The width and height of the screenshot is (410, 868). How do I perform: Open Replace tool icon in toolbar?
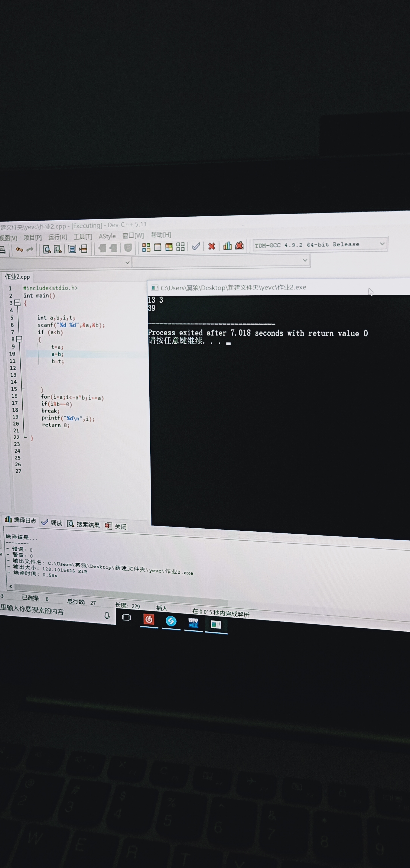pos(58,249)
